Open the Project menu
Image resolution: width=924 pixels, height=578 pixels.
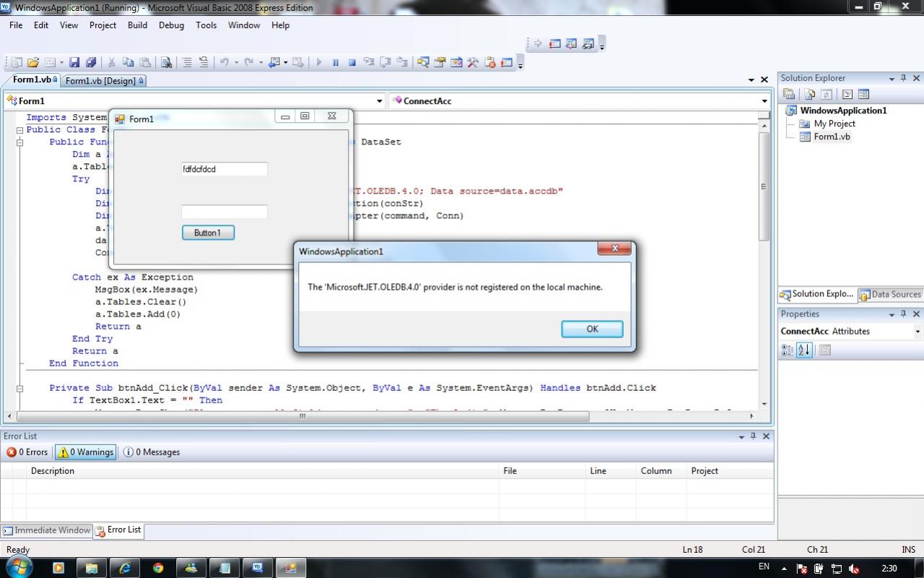103,25
